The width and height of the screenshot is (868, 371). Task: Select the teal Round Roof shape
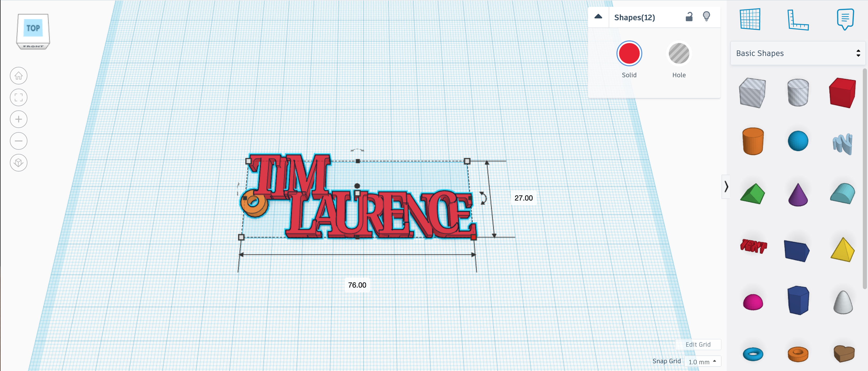[x=842, y=194]
